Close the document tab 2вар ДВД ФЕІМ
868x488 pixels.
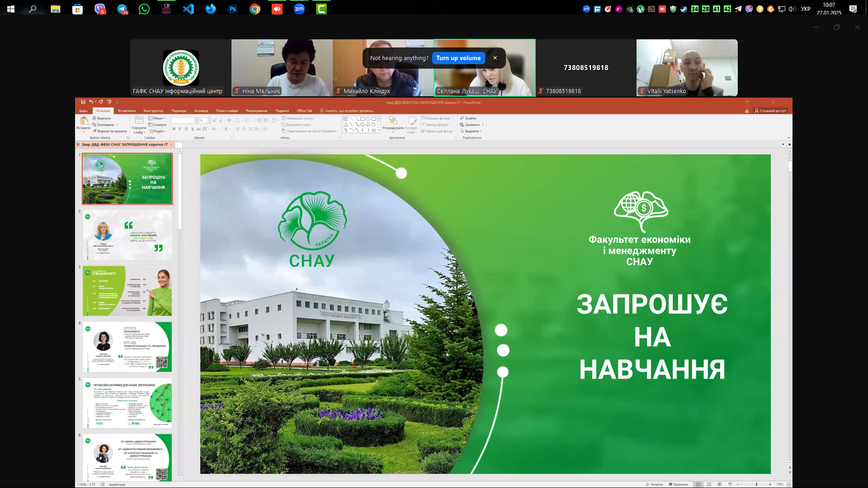pos(171,145)
